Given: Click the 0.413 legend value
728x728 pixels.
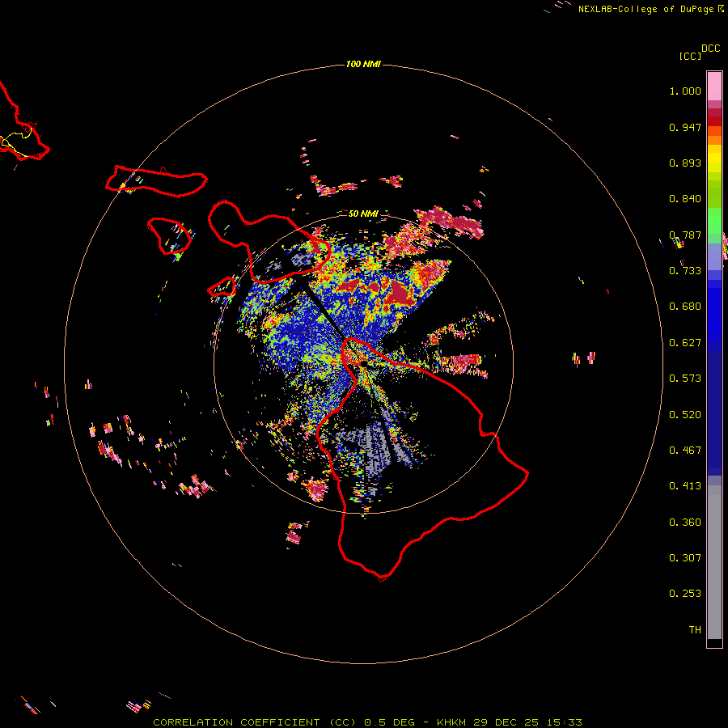Looking at the screenshot, I should 685,486.
